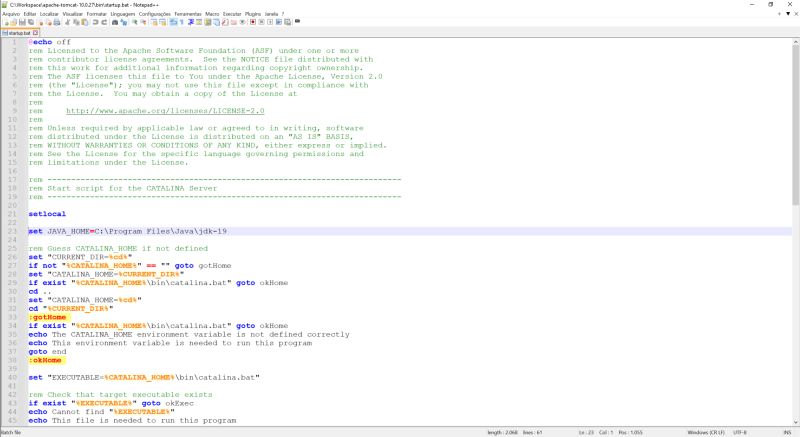The image size is (800, 437).
Task: Click the Paste toolbar icon
Action: pyautogui.click(x=85, y=22)
